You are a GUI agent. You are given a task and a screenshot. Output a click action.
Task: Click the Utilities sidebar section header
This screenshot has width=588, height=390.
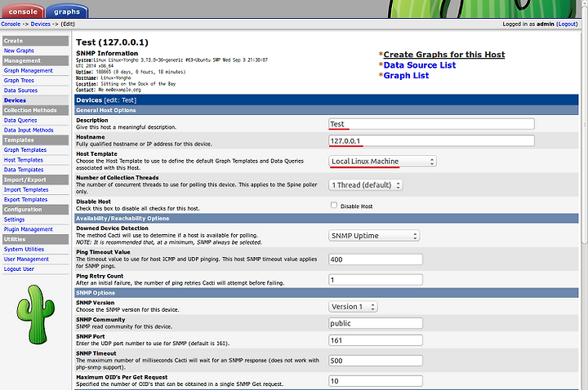point(36,239)
